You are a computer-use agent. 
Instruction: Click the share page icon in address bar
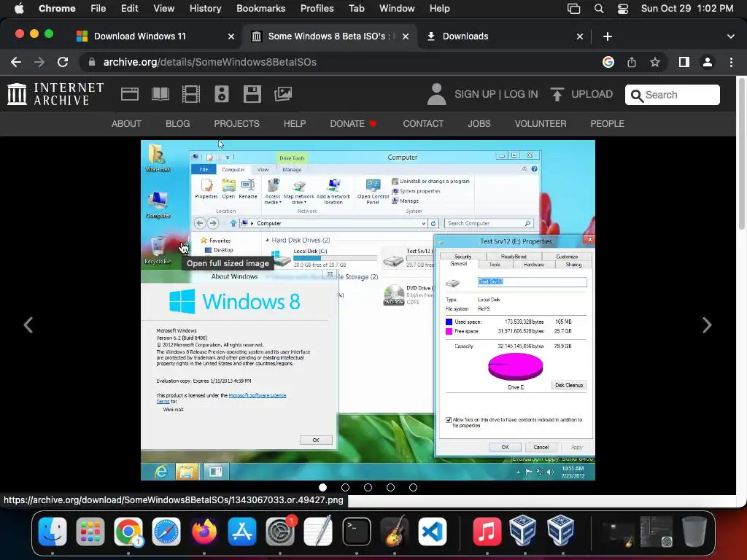click(x=632, y=62)
